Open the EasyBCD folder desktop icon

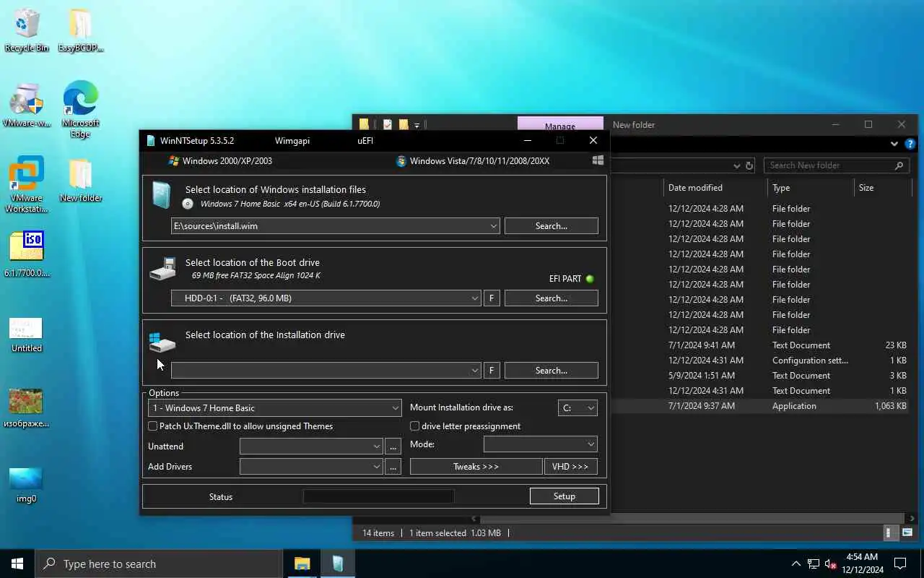pyautogui.click(x=80, y=30)
